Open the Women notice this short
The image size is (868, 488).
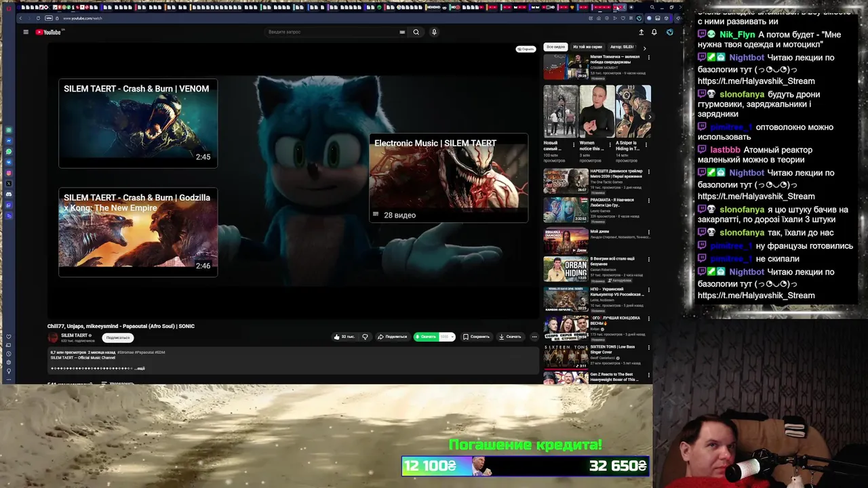click(x=597, y=112)
